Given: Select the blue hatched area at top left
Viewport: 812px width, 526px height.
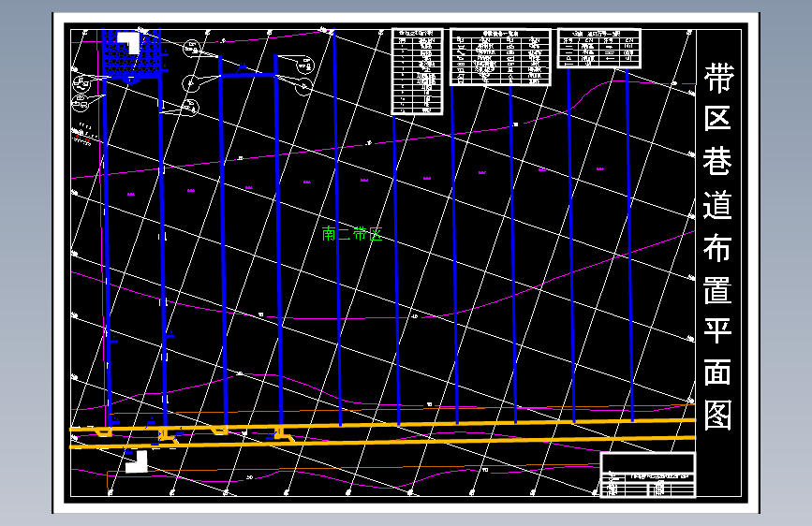Looking at the screenshot, I should click(131, 54).
